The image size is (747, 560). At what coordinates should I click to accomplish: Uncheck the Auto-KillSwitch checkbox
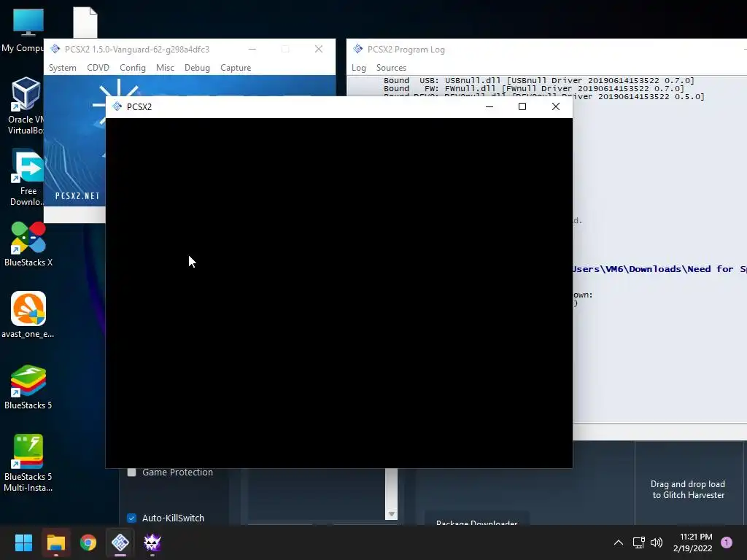pos(132,518)
